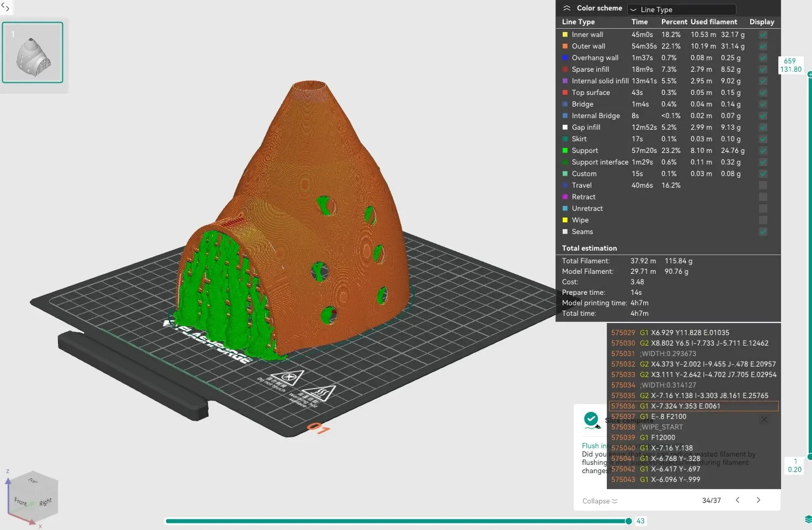Toggle Seams display checkbox
This screenshot has height=530, width=812.
(x=763, y=231)
